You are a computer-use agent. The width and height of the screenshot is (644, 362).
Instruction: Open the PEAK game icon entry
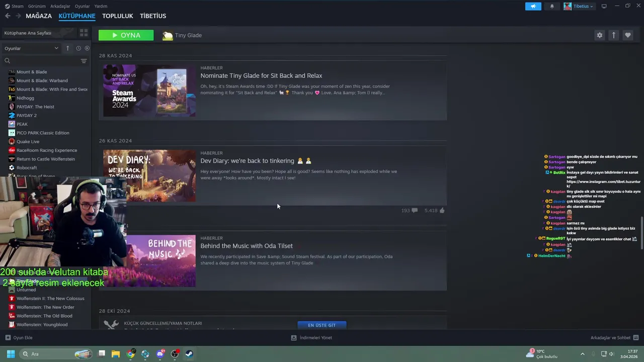click(x=12, y=124)
